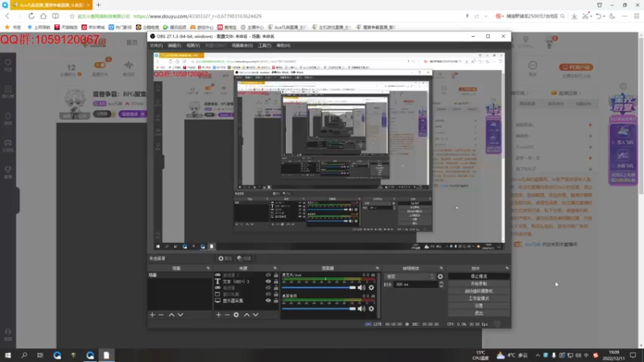Open Task View on the taskbar
This screenshot has width=644, height=362.
point(39,355)
